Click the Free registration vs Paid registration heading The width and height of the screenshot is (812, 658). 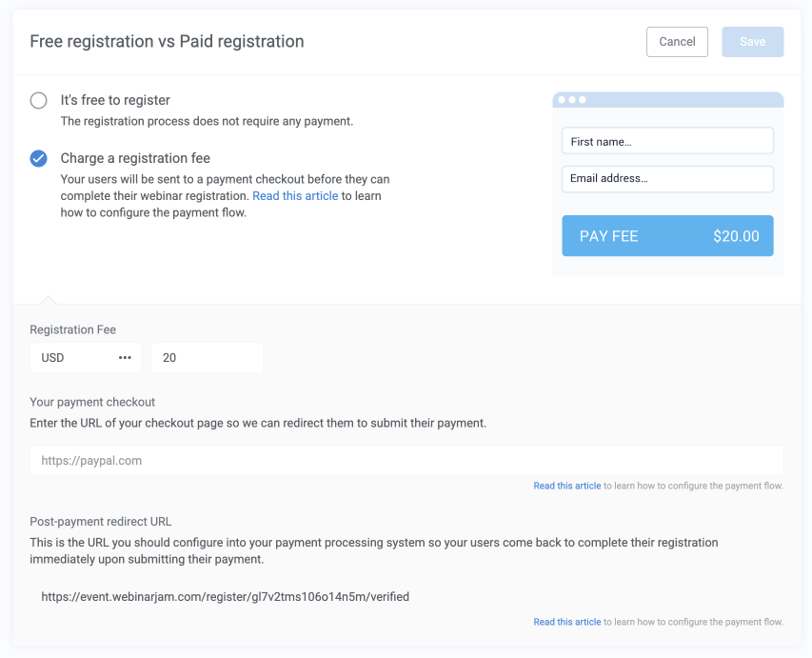click(x=166, y=41)
